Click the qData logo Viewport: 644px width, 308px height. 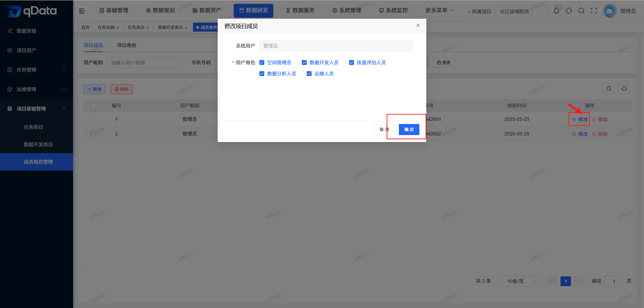(x=32, y=11)
